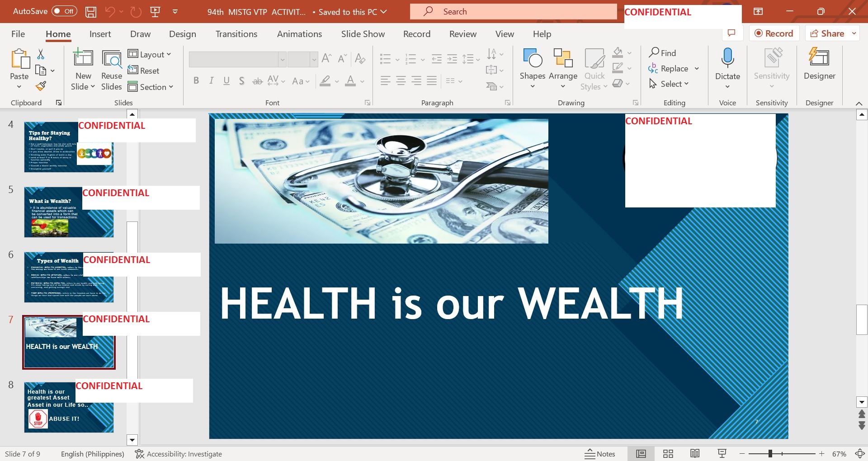Click the Cut scissors icon
868x461 pixels.
(x=41, y=54)
